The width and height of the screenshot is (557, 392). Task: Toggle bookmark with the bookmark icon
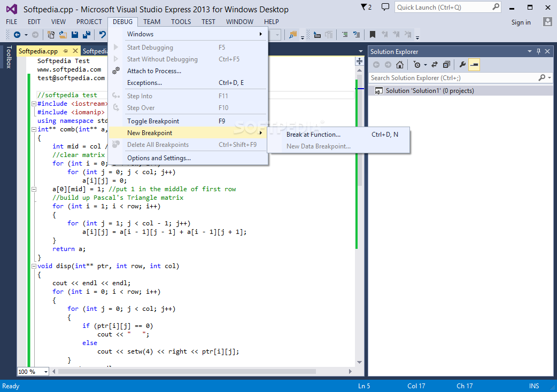coord(372,34)
